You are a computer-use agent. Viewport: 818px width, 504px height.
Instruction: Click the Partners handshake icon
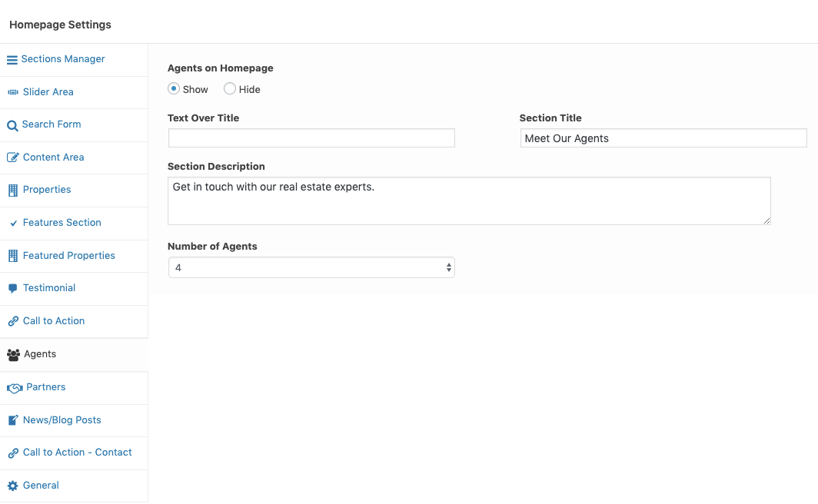15,388
